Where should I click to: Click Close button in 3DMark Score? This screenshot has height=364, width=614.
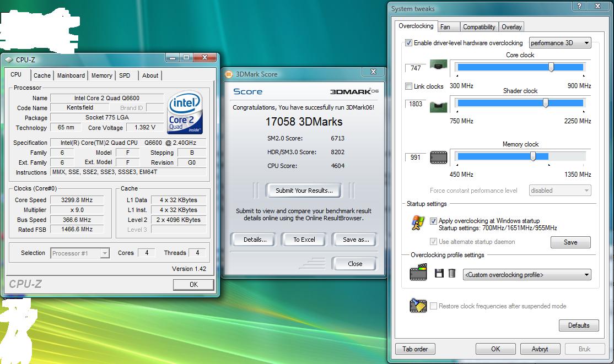coord(355,264)
